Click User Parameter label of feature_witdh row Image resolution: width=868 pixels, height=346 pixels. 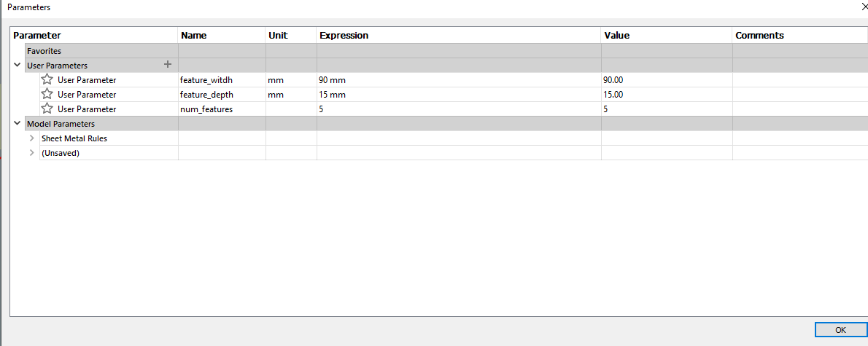tap(87, 79)
